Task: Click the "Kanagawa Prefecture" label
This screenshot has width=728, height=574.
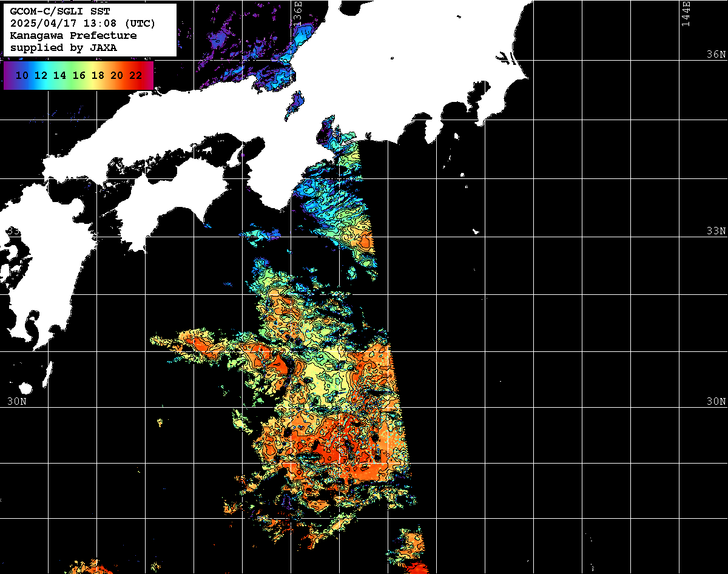Action: (x=73, y=36)
